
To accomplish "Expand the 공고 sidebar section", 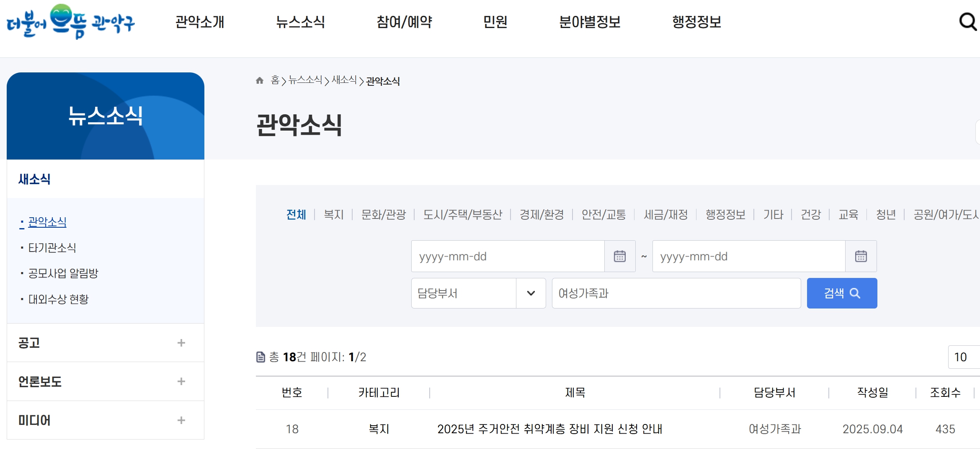I will pyautogui.click(x=181, y=342).
